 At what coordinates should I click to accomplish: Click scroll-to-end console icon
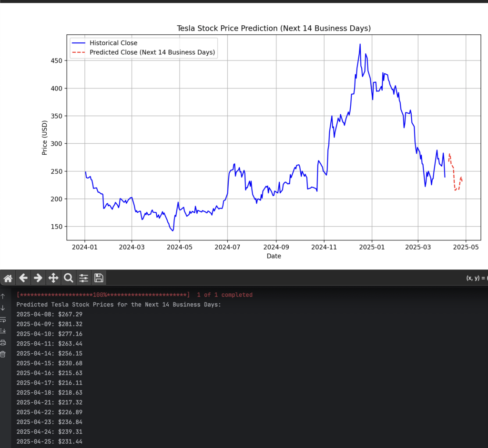(3, 331)
